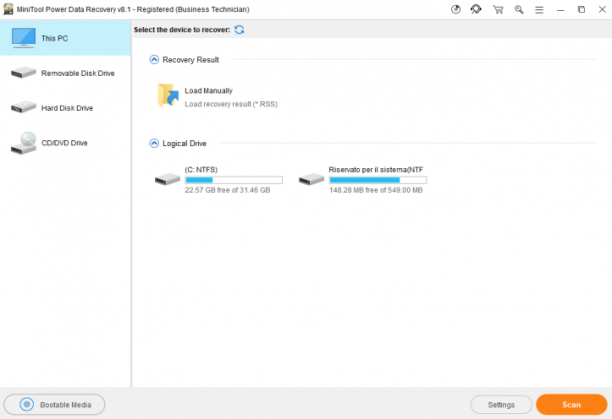Select the Riservato per il sistema drive icon

pyautogui.click(x=311, y=179)
